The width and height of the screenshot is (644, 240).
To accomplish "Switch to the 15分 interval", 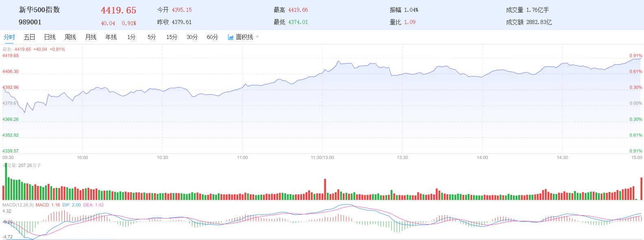I will click(x=172, y=37).
